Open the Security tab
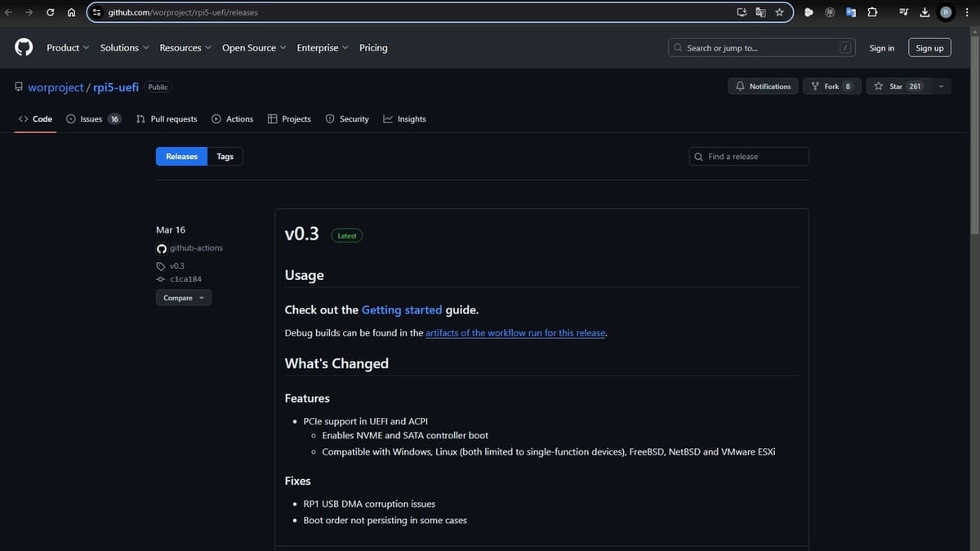 [x=347, y=119]
